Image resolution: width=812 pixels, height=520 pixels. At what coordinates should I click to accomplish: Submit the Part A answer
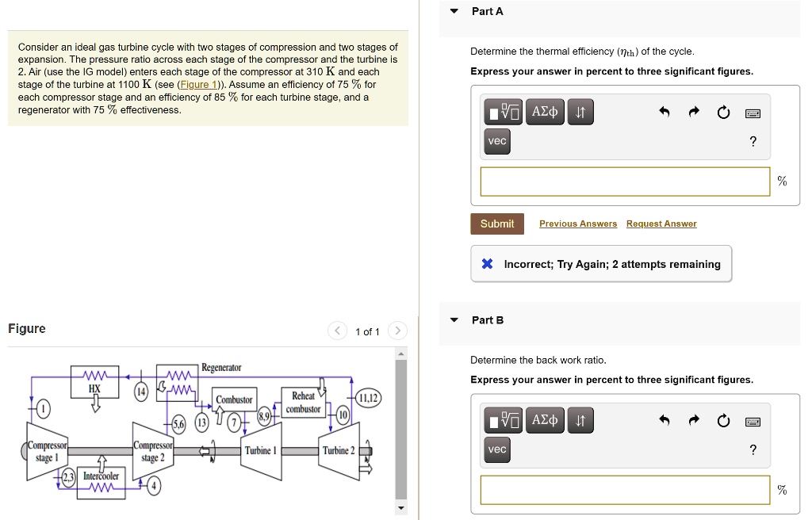click(x=496, y=224)
